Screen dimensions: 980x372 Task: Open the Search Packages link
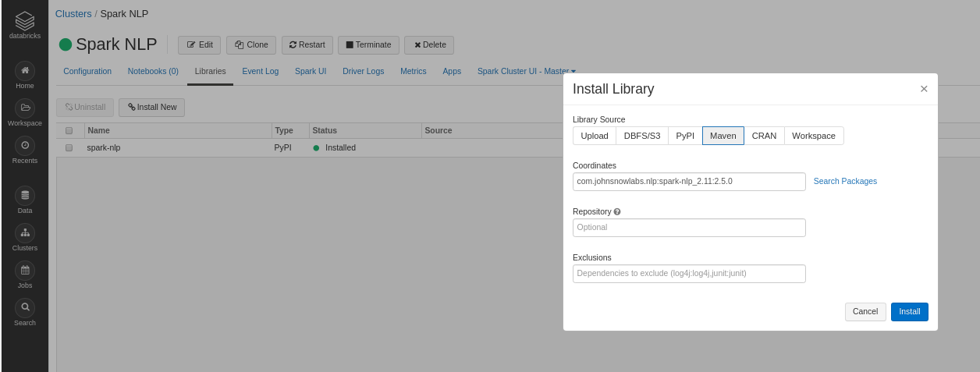pos(845,181)
